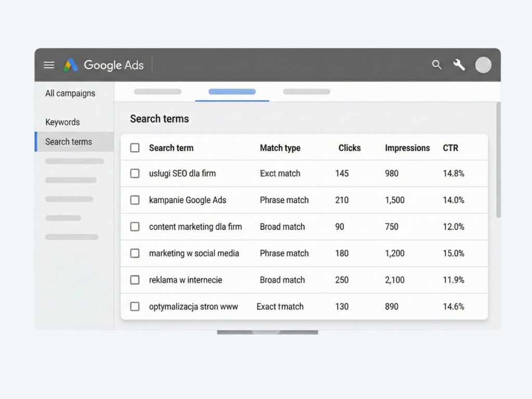Screen dimensions: 532x399
Task: Tick the optymalizacja stron www checkbox
Action: tap(135, 307)
